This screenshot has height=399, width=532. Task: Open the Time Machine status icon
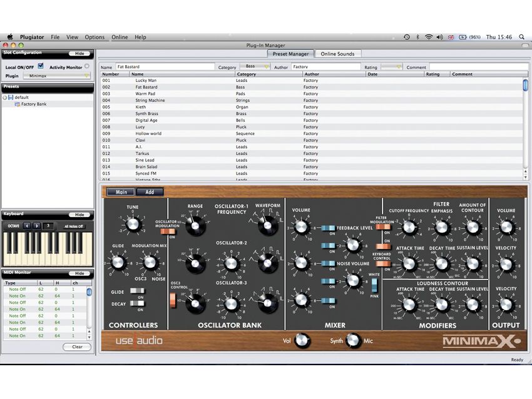click(x=406, y=37)
